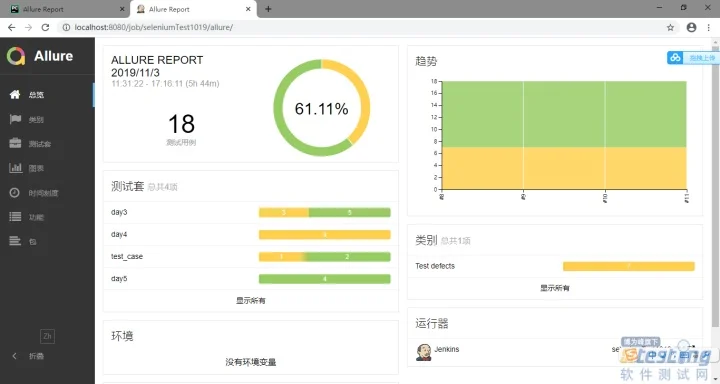Click the site info icon in address bar

pos(66,28)
